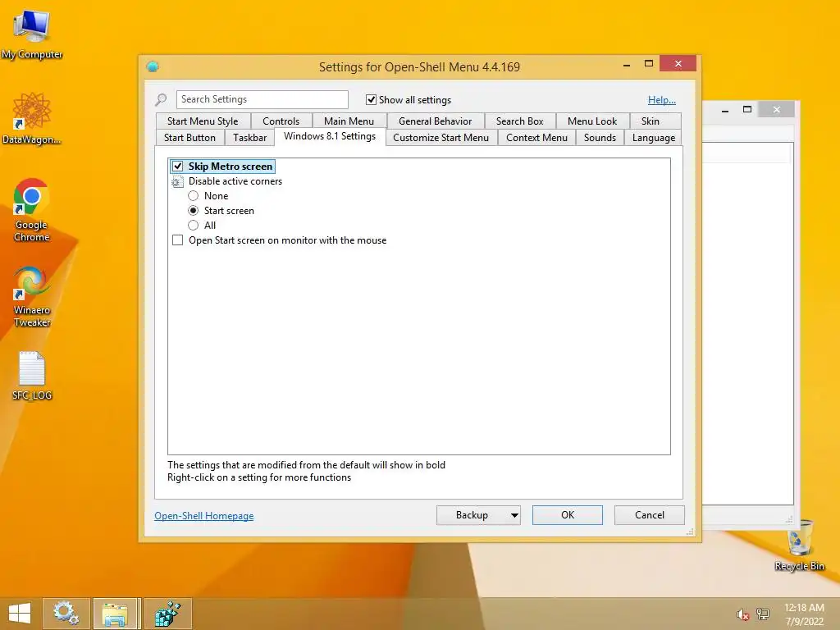This screenshot has width=840, height=630.
Task: Open the SFC_LOG text file icon
Action: click(32, 375)
